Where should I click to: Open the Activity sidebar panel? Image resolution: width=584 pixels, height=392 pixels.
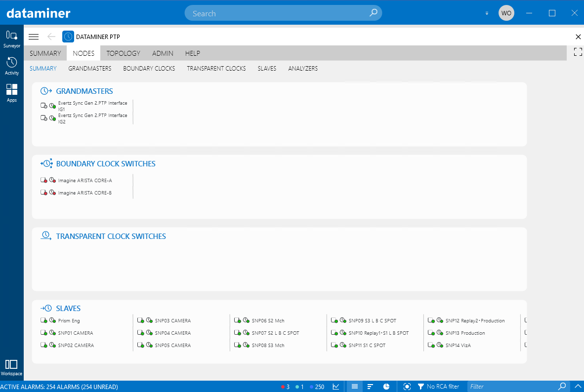point(11,66)
